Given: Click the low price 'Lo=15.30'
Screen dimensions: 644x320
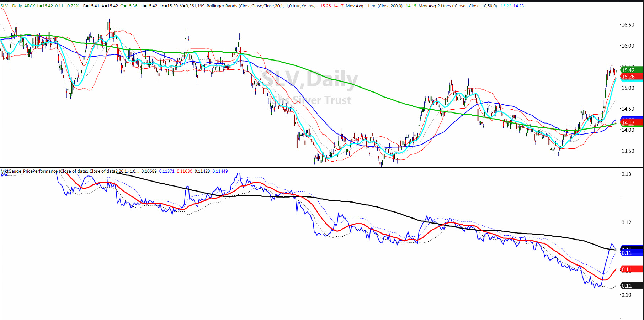Looking at the screenshot, I should (169, 6).
